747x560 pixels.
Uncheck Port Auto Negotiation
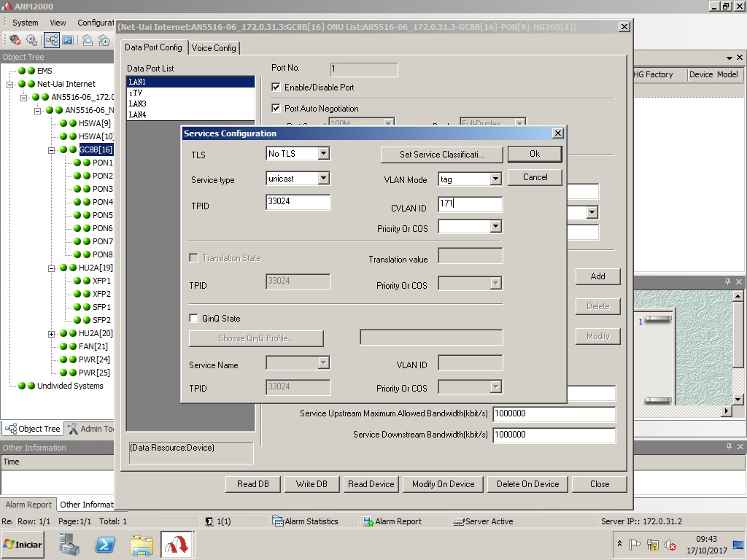pos(276,108)
